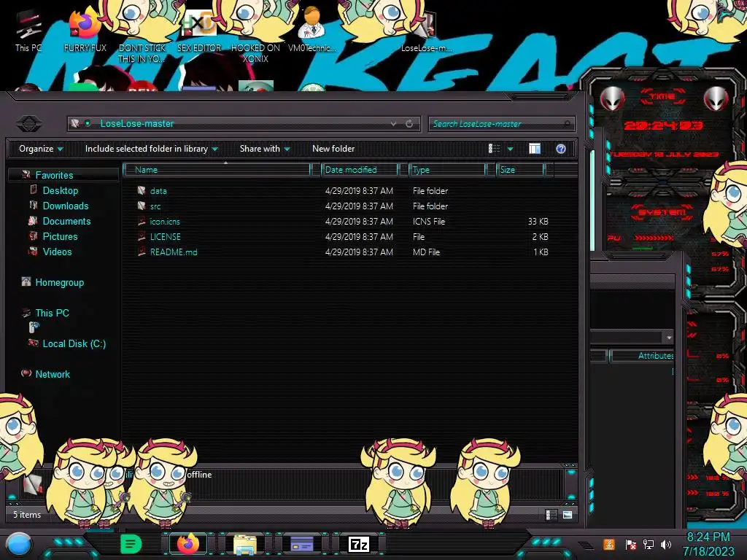The image size is (747, 560).
Task: Select the LICENSE file
Action: click(x=165, y=237)
